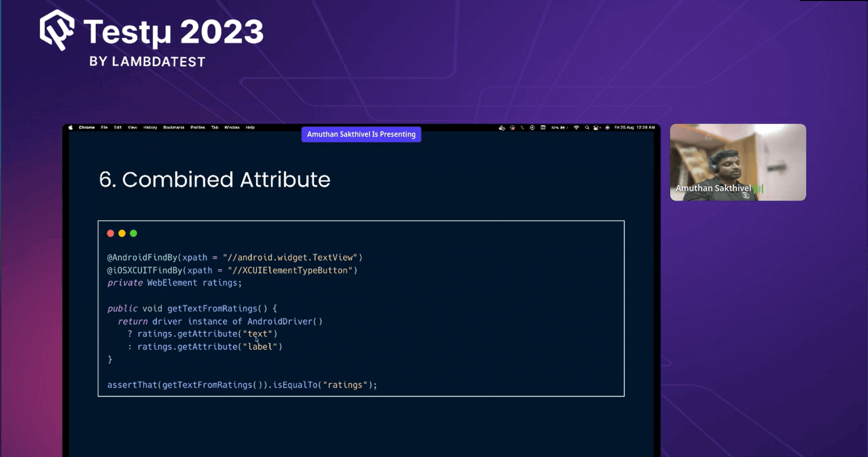Open the Control Center icon
868x457 pixels.
point(597,128)
